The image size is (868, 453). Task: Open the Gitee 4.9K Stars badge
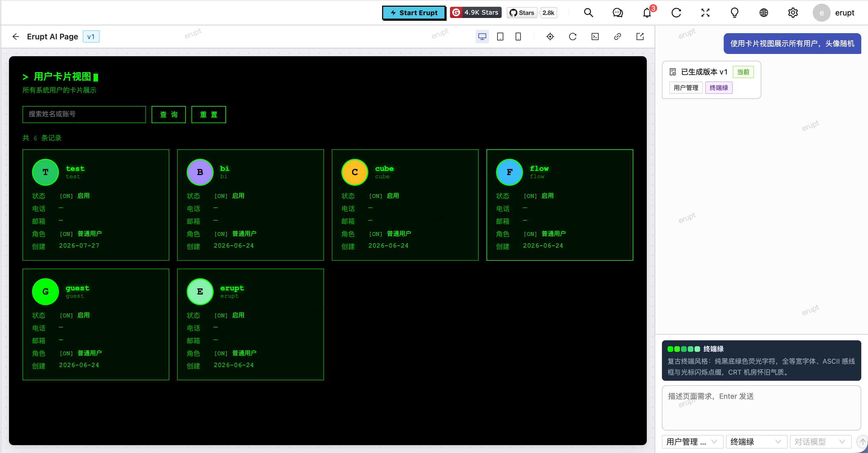(x=476, y=12)
